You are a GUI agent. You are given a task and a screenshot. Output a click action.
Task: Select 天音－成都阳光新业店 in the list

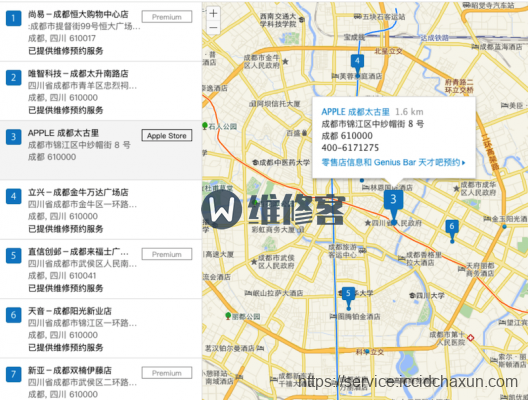click(70, 311)
